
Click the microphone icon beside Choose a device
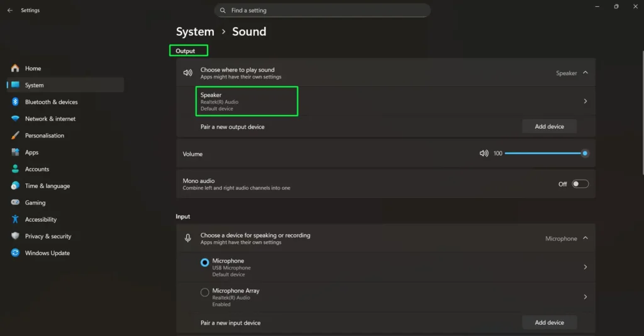coord(187,238)
